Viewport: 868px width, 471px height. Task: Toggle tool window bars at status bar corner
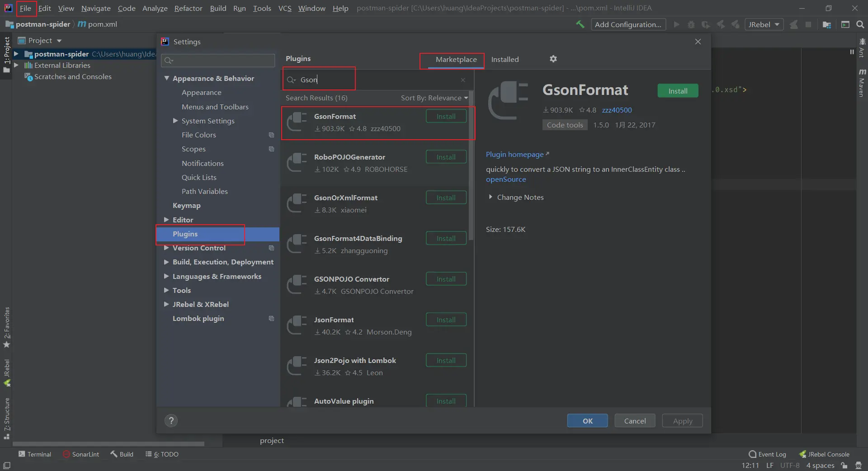click(7, 466)
